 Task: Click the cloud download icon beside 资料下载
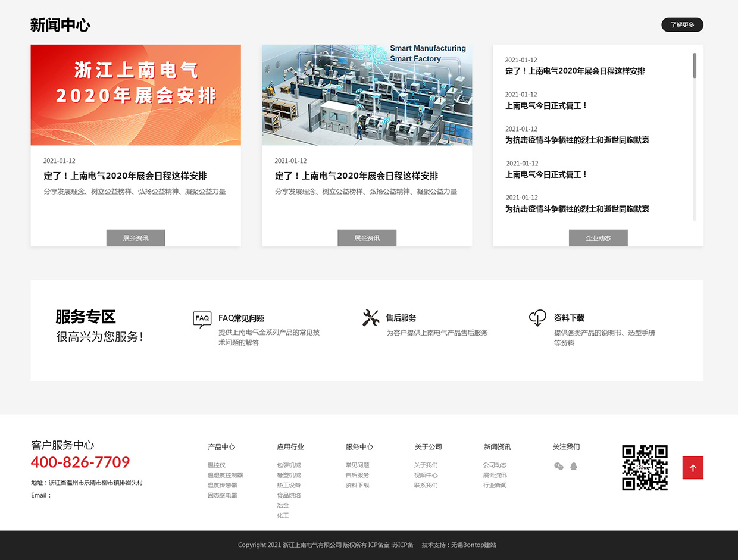(x=537, y=319)
